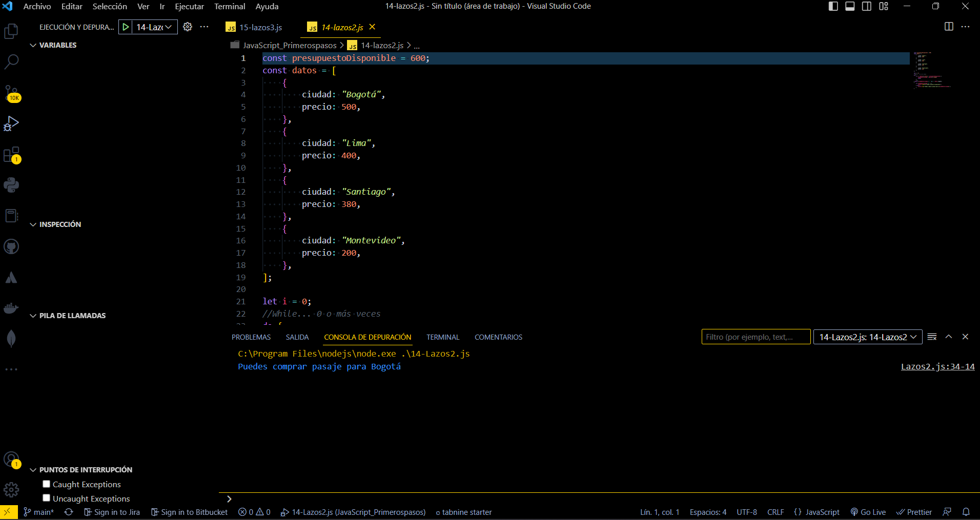
Task: Open the Python extension icon in activity bar
Action: (x=11, y=185)
